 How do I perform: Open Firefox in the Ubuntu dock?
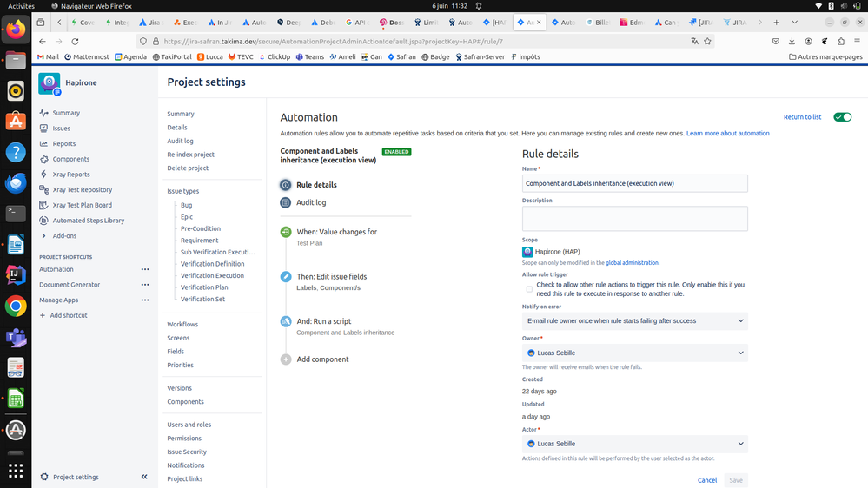16,30
